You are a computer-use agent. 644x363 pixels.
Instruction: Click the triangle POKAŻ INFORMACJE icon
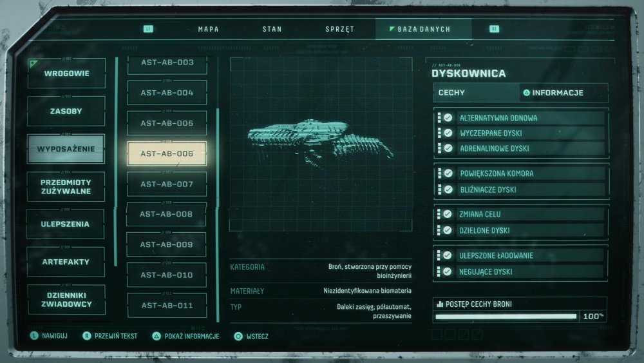(x=156, y=337)
